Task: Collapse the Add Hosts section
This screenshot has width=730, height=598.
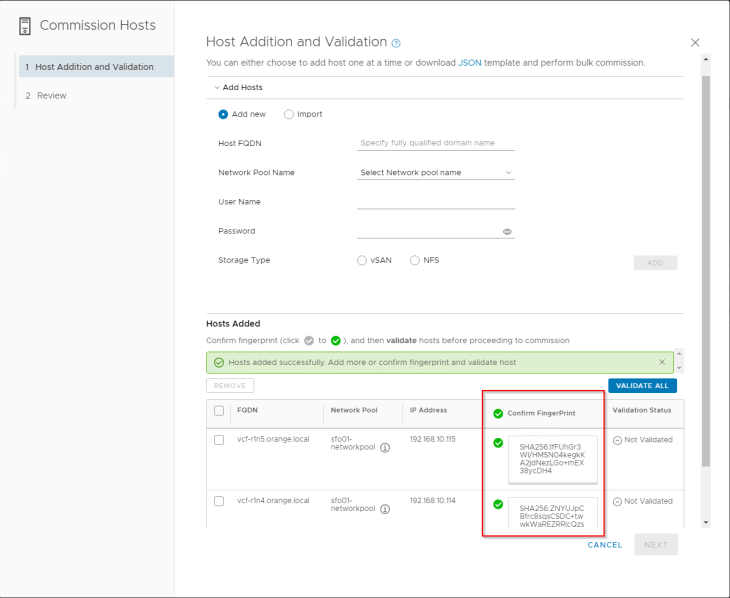Action: 216,87
